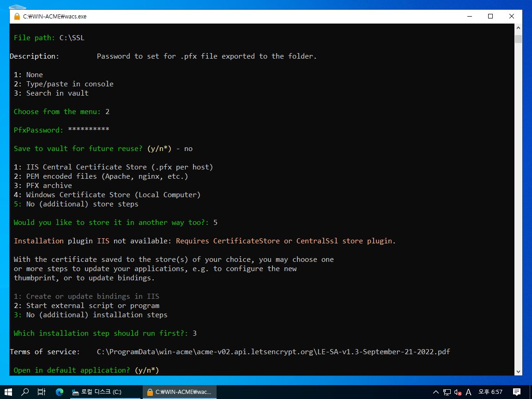Click the wacs.exe lock icon in title bar
Viewport: 532px width, 399px height.
tap(17, 16)
